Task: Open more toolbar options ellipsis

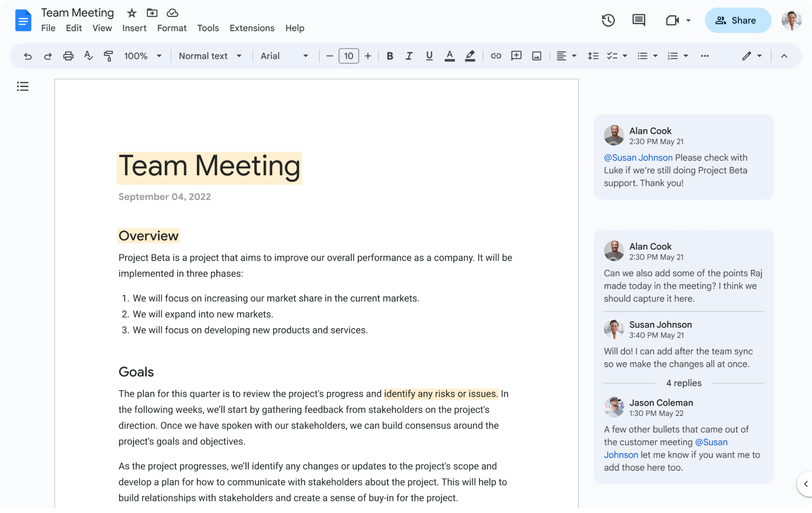Action: [705, 56]
